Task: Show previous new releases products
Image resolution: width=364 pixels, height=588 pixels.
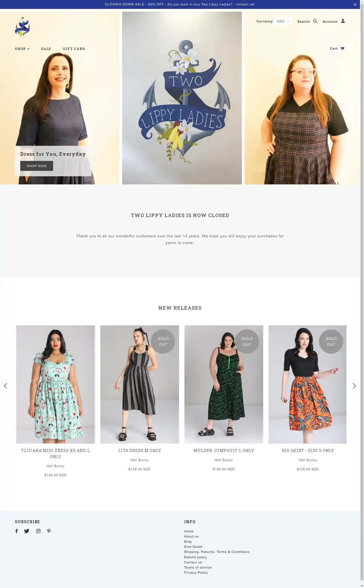Action: 5,386
